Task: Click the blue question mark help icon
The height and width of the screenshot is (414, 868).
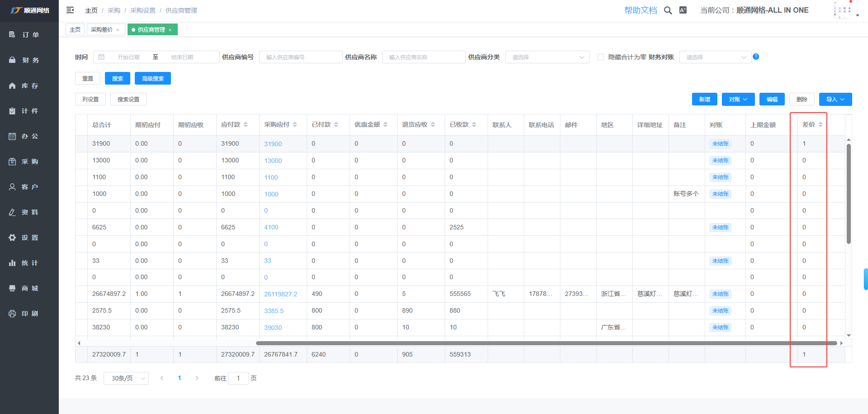Action: click(756, 57)
